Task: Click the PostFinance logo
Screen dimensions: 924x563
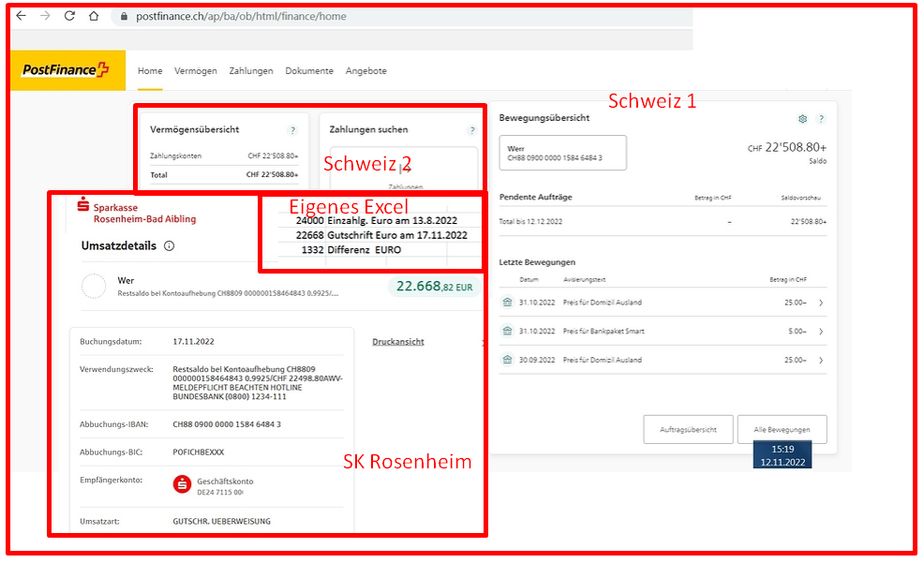Action: (67, 70)
